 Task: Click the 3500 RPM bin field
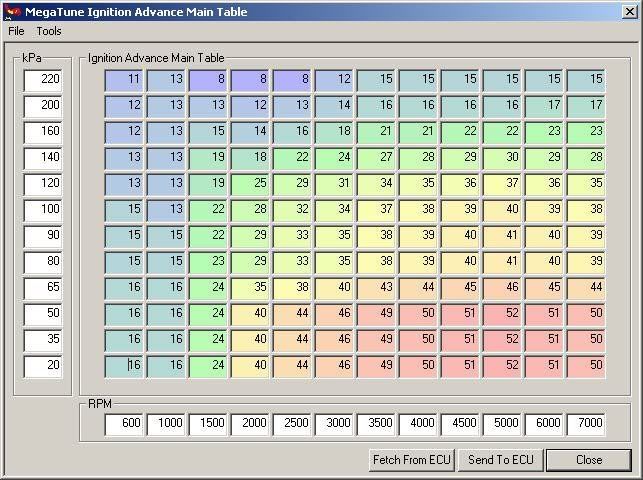click(x=376, y=424)
